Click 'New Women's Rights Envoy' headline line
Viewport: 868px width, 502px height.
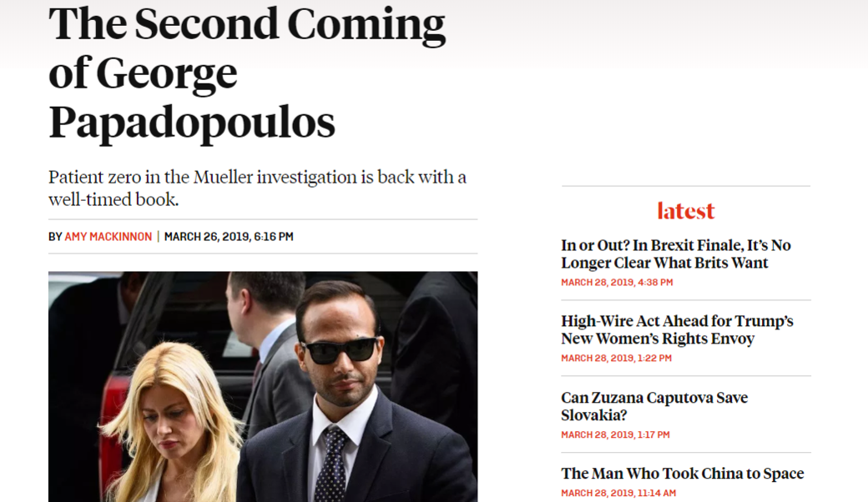point(658,339)
